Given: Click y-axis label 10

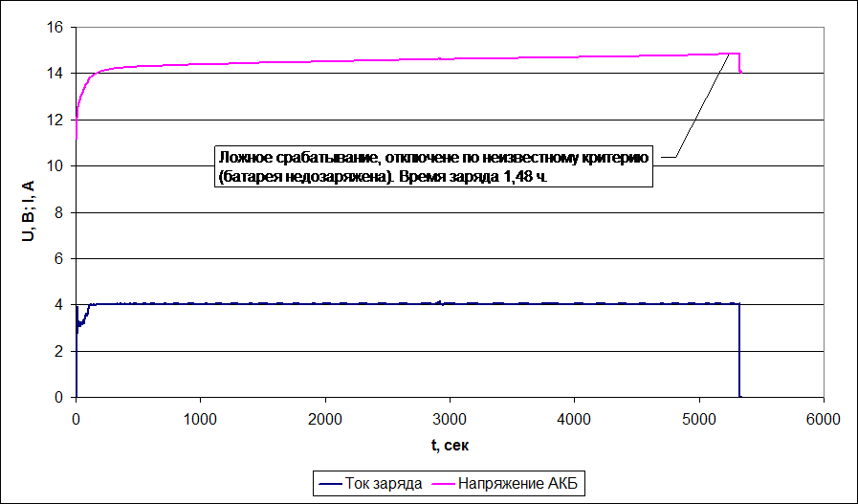Looking at the screenshot, I should [56, 165].
